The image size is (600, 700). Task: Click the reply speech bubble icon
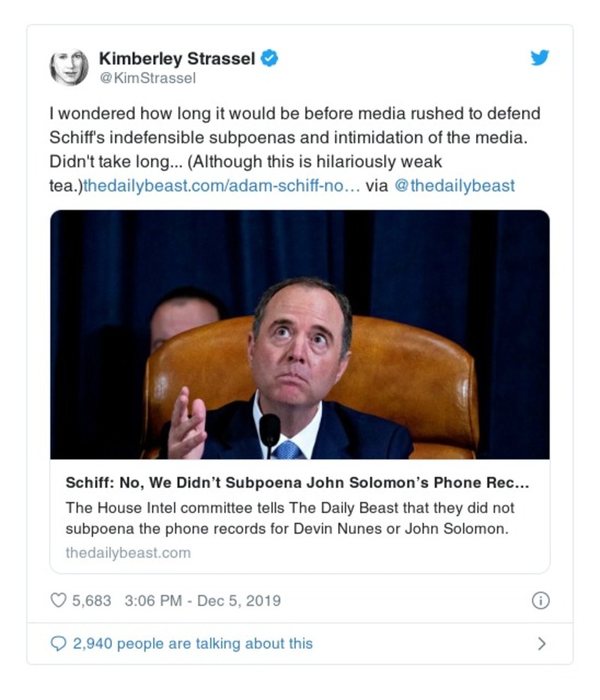58,644
